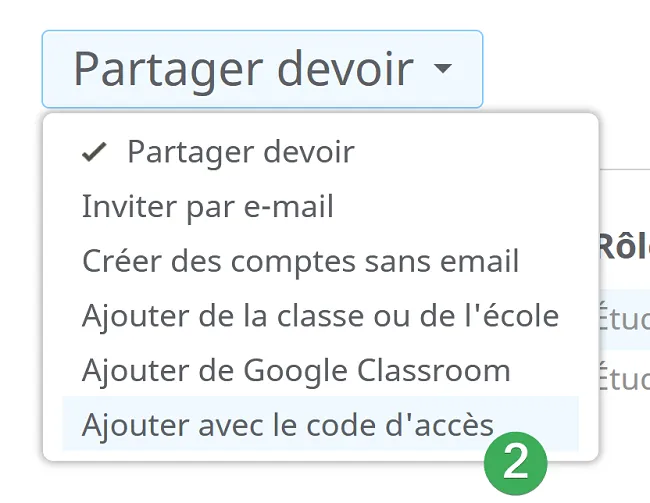Click the small downward triangle on the top button
The image size is (650, 503).
443,68
